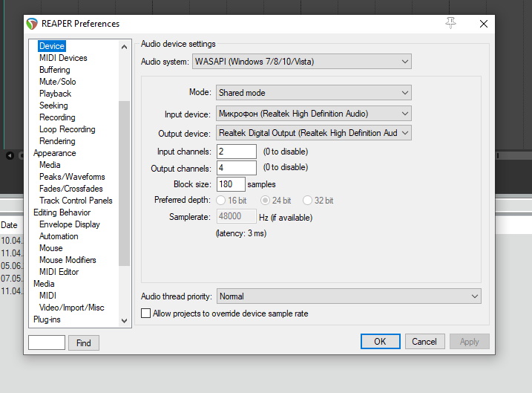Click the Block size samples field
This screenshot has height=393, width=532.
[231, 184]
